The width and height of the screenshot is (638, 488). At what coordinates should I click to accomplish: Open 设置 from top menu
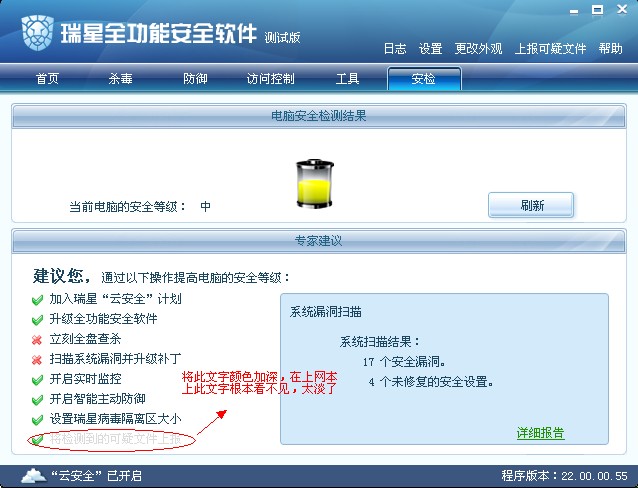430,49
